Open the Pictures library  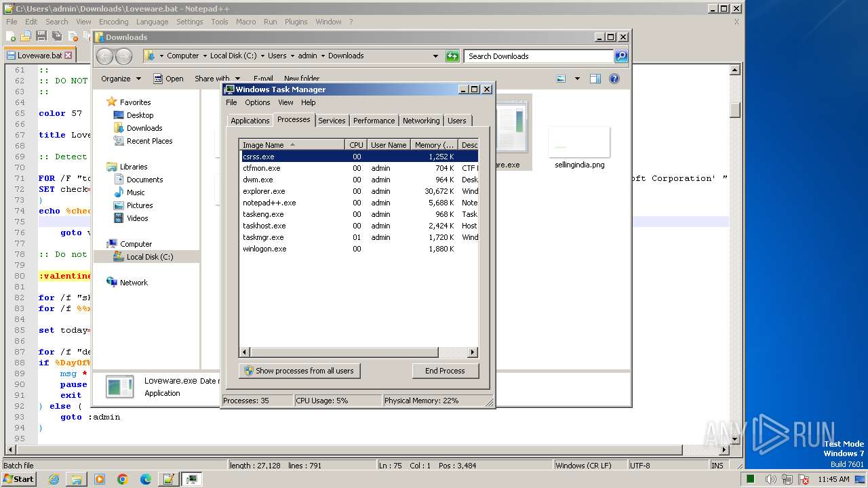[140, 205]
